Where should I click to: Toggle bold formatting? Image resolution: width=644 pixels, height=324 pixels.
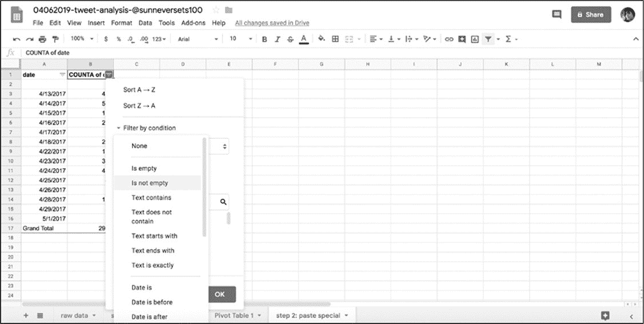tap(264, 39)
